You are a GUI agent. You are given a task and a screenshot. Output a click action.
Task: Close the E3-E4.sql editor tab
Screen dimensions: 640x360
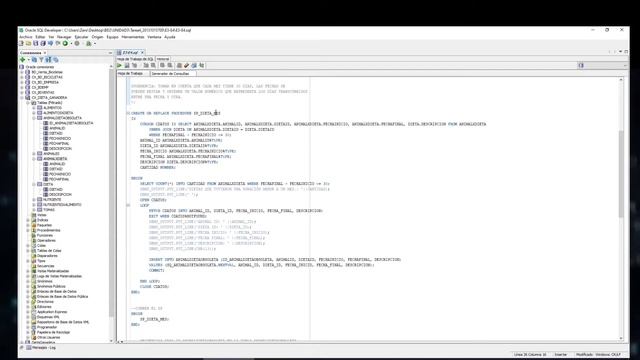[x=142, y=53]
